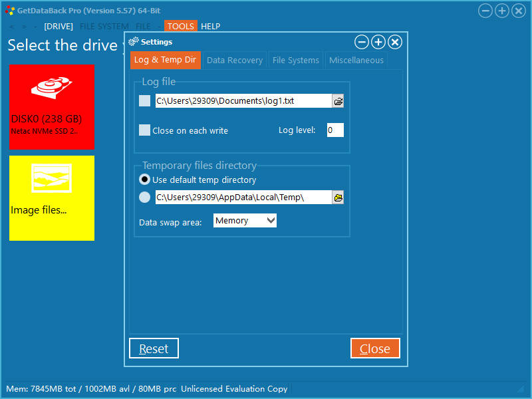Click the GetDataBack app logo in title bar

click(9, 11)
